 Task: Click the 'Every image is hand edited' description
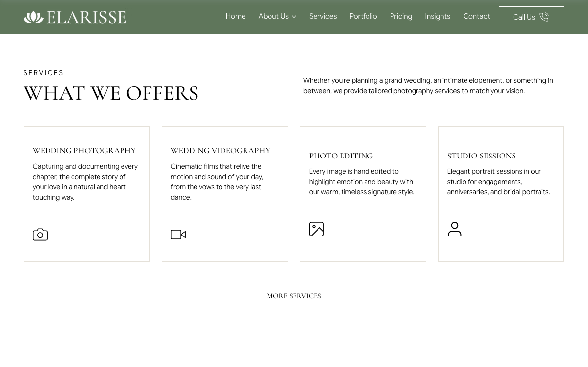(x=362, y=182)
